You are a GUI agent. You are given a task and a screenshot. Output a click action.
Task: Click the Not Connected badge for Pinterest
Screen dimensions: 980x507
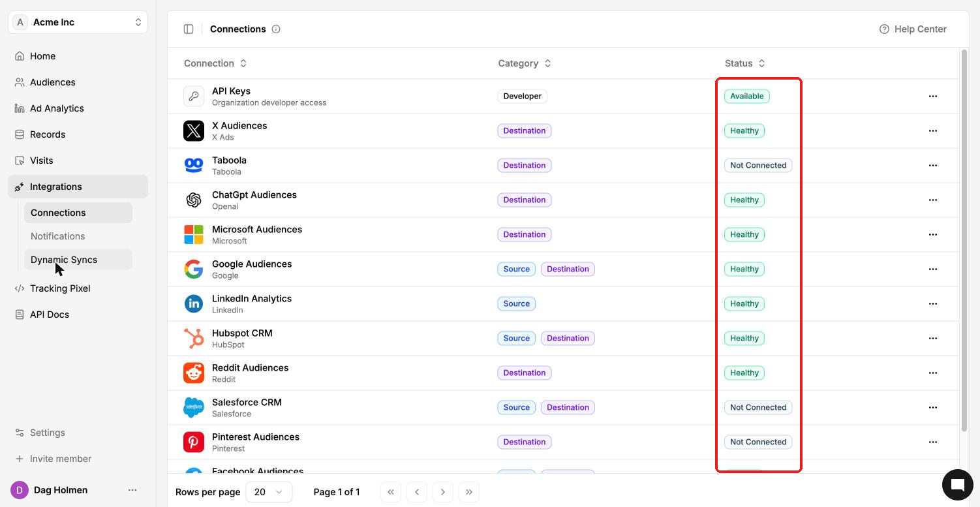758,442
